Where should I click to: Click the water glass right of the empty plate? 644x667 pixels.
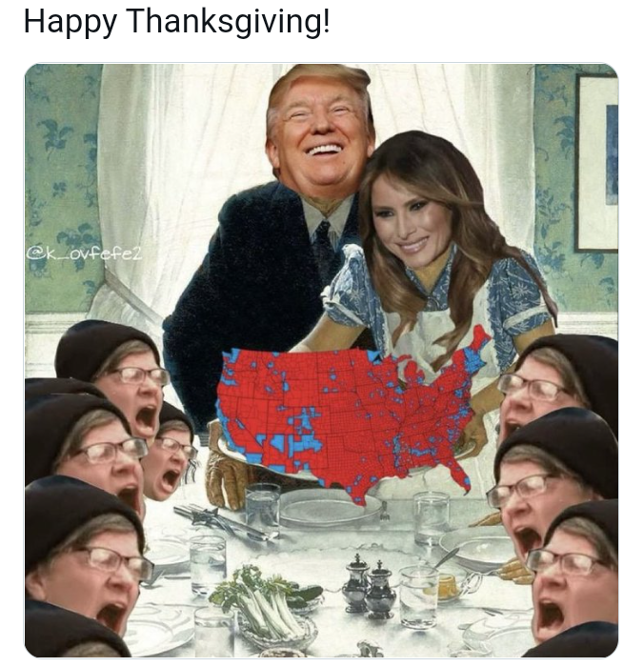pyautogui.click(x=432, y=518)
